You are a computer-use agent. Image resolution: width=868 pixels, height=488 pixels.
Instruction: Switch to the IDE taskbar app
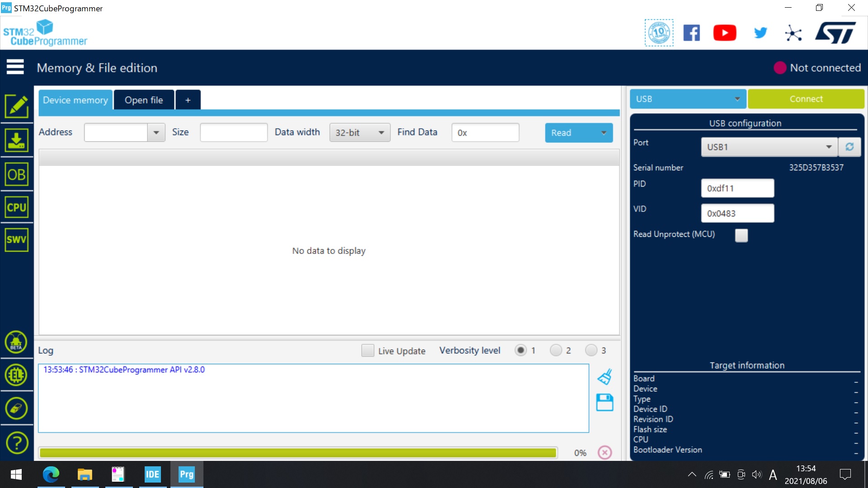tap(152, 474)
